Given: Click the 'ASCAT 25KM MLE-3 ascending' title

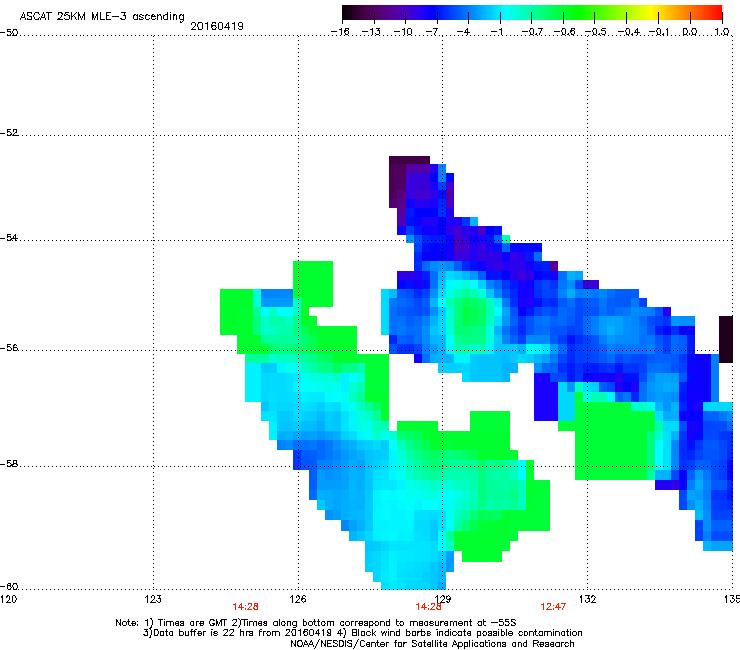Looking at the screenshot, I should coord(102,16).
